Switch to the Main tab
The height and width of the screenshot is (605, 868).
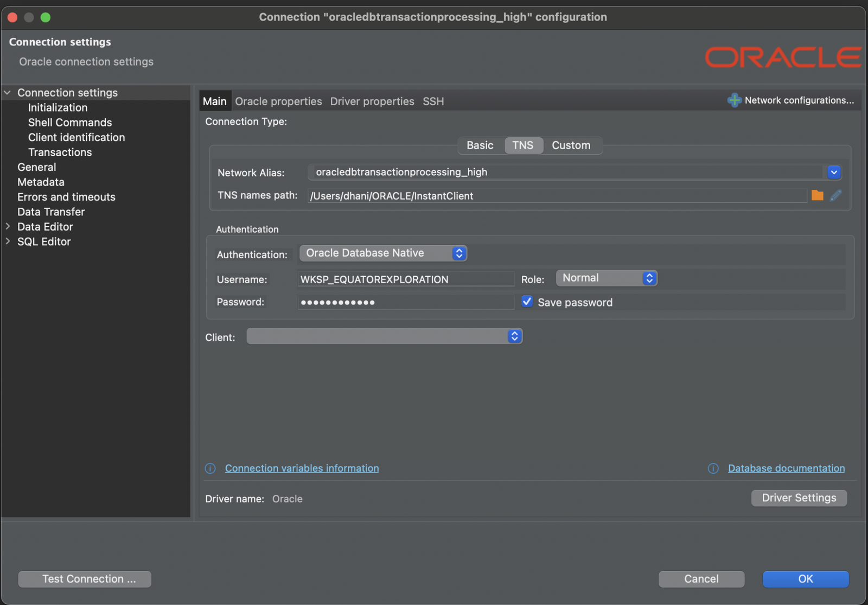point(215,101)
